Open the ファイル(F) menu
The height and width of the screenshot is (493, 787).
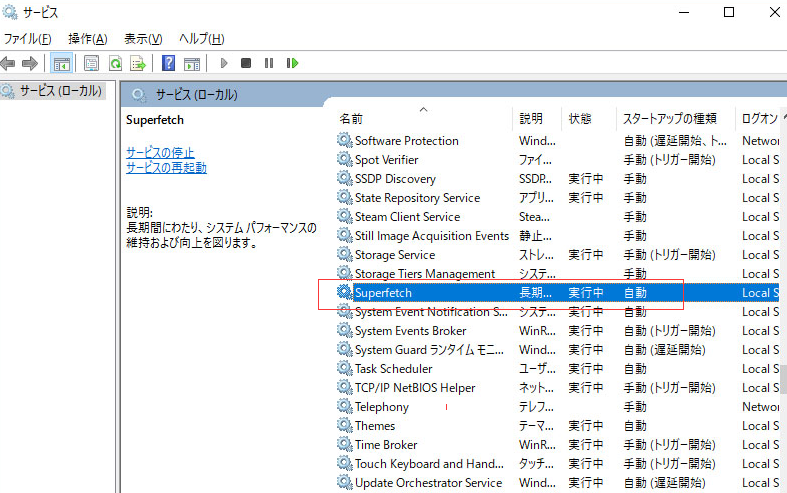coord(28,39)
